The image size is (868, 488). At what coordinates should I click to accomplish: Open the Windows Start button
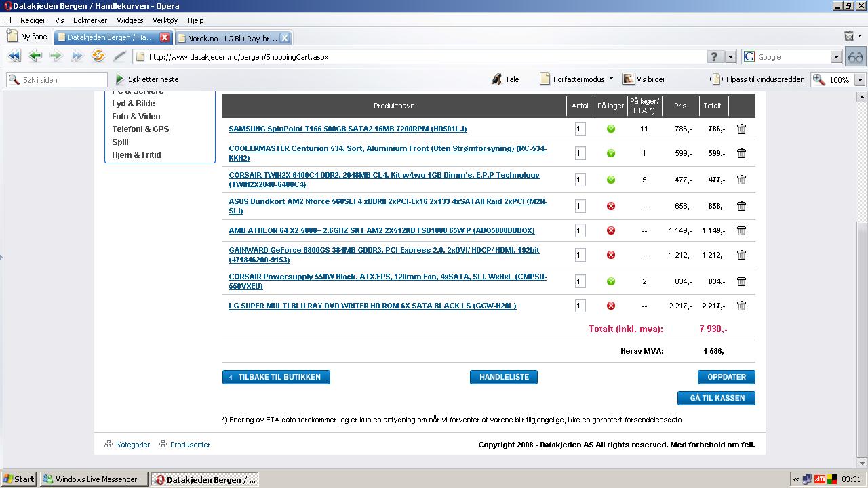18,479
